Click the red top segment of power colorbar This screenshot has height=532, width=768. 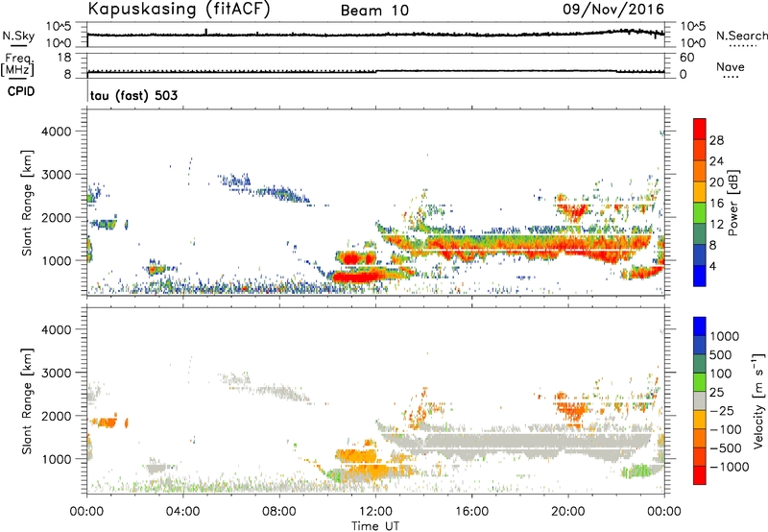700,129
